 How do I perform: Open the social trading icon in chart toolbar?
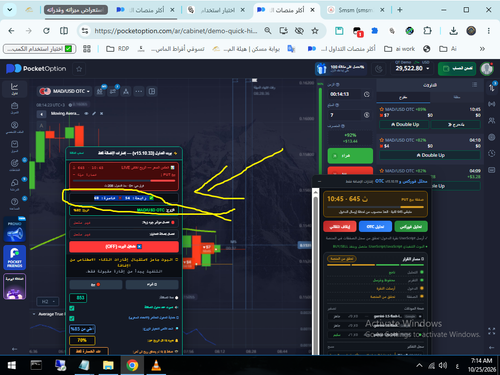[x=126, y=91]
